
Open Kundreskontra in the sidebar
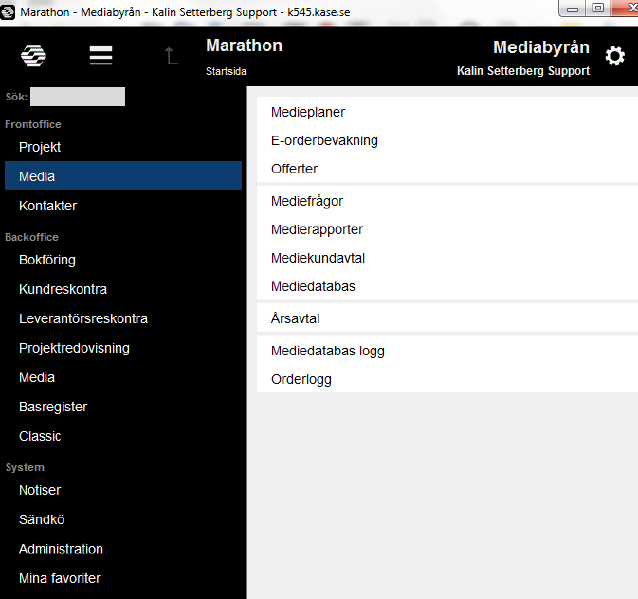(x=63, y=289)
